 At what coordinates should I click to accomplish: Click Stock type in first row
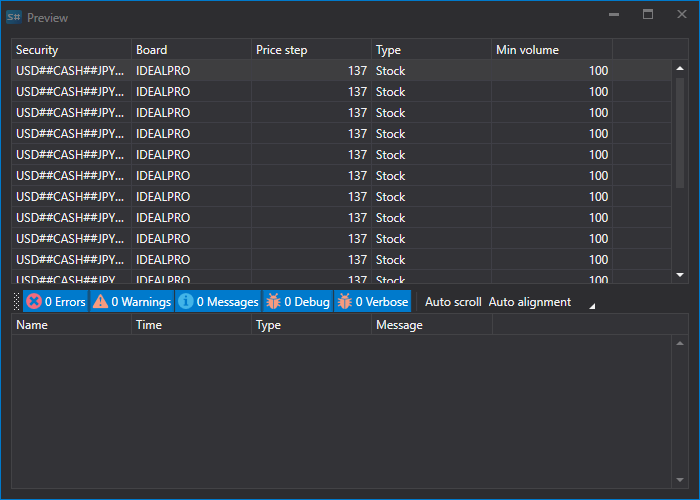click(x=391, y=71)
